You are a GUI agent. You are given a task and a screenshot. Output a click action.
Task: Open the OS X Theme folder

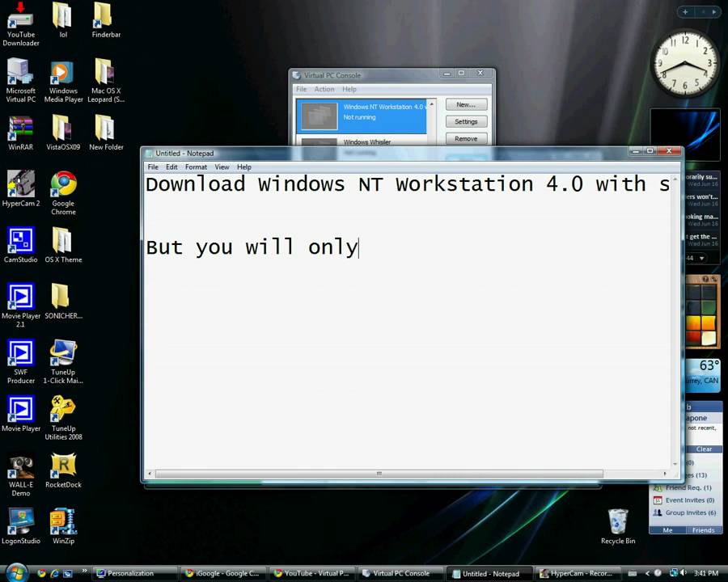[x=63, y=246]
